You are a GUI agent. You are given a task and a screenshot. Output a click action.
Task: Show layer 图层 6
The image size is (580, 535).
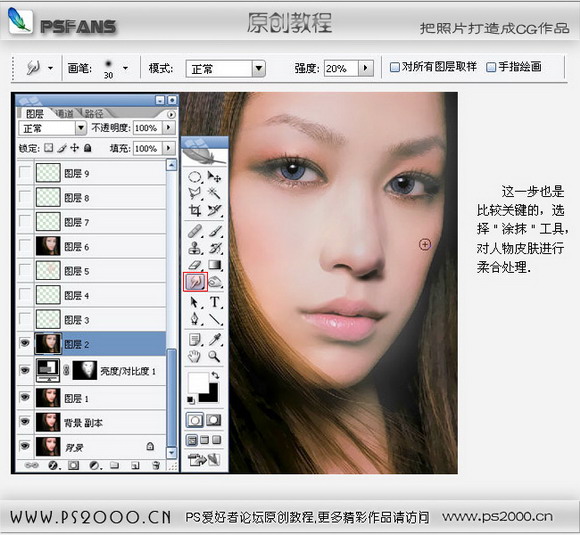pos(25,245)
